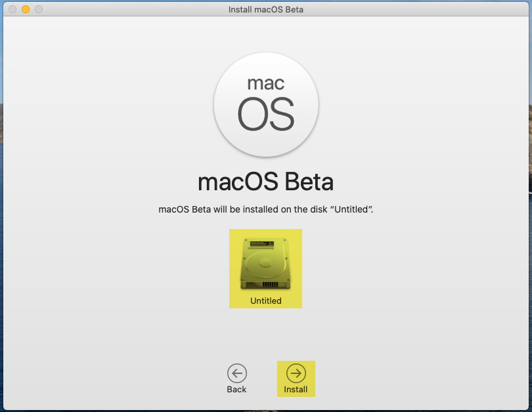The height and width of the screenshot is (412, 532).
Task: Click the Install arrow icon
Action: click(296, 373)
